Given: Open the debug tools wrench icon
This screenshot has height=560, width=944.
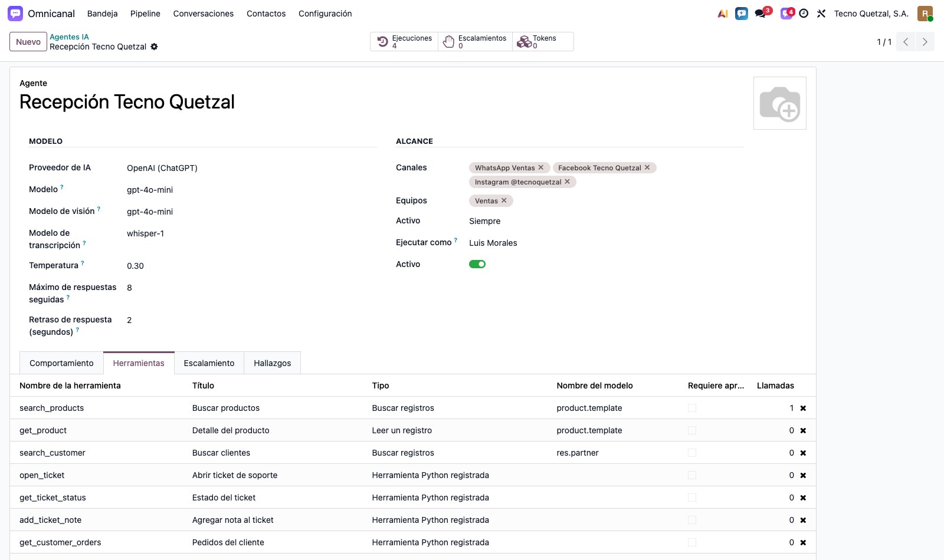Looking at the screenshot, I should (821, 14).
